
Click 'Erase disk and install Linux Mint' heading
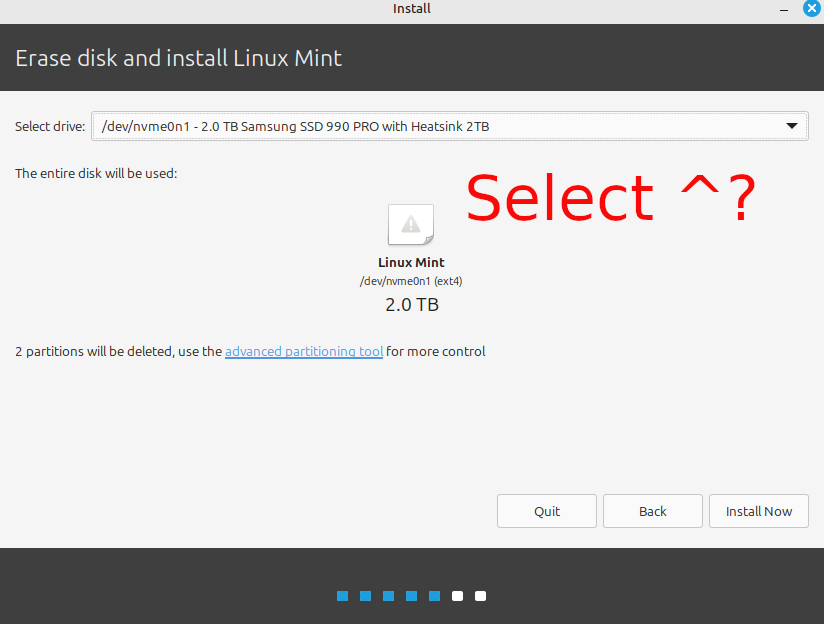(x=179, y=58)
